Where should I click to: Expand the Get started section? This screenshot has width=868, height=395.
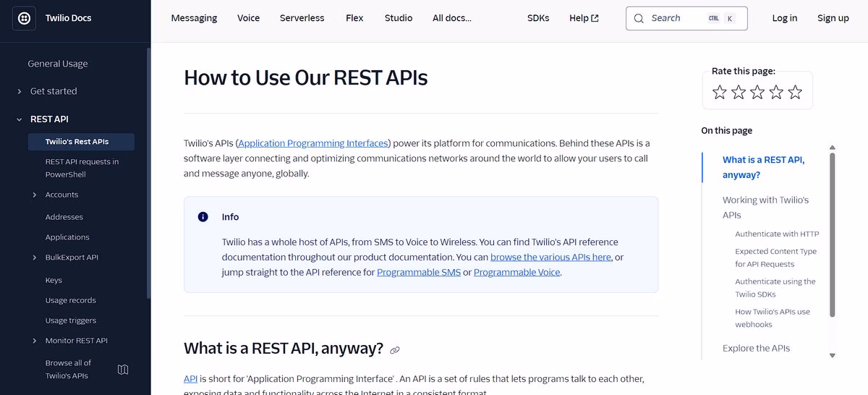[x=20, y=91]
